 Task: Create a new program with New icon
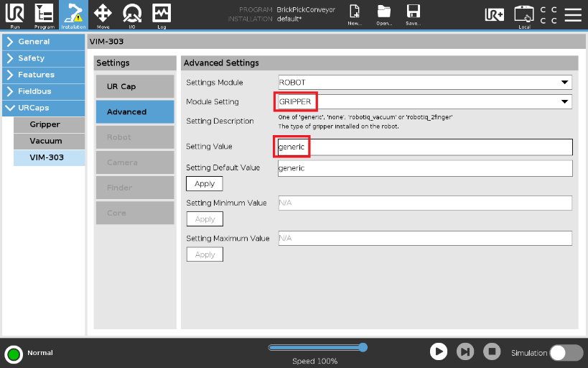(355, 15)
